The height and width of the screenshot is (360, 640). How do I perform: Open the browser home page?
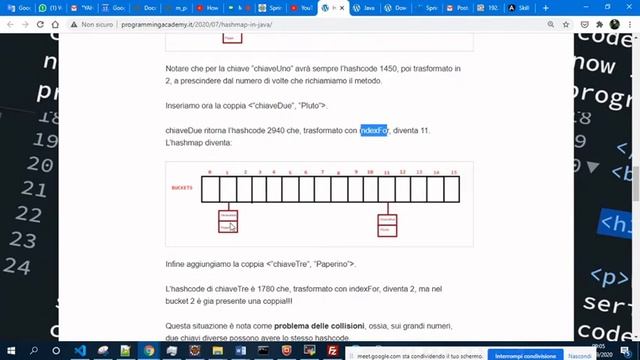[55, 24]
